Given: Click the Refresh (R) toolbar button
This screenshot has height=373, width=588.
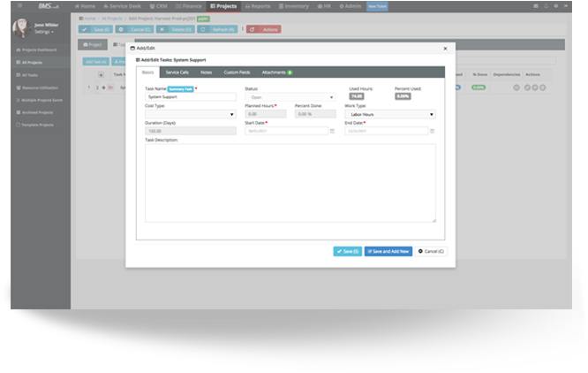Looking at the screenshot, I should [x=217, y=29].
